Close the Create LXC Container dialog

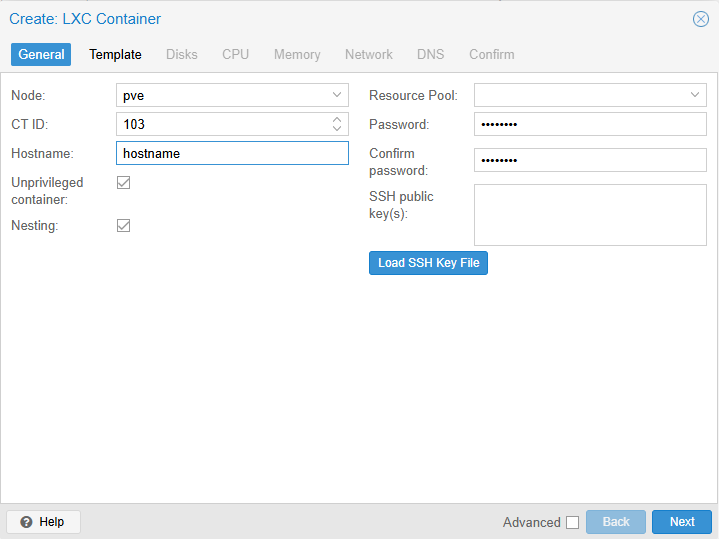click(x=700, y=19)
